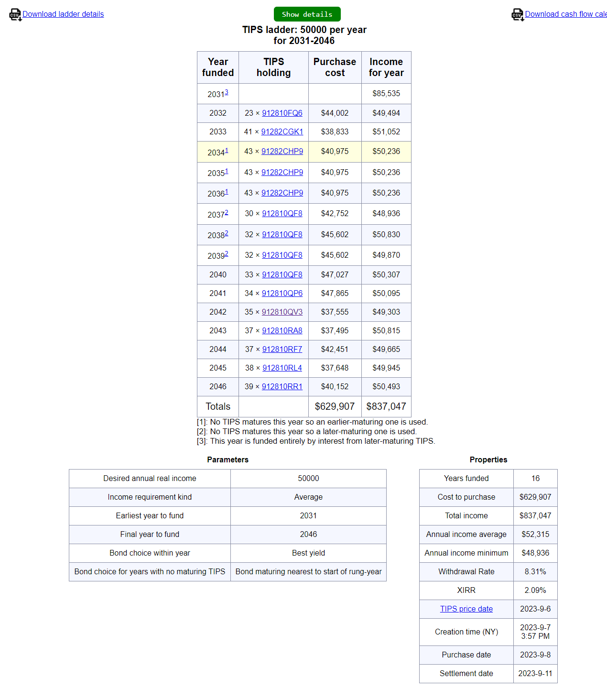
Task: Follow footnote 2 next to year 2037
Action: click(x=227, y=212)
